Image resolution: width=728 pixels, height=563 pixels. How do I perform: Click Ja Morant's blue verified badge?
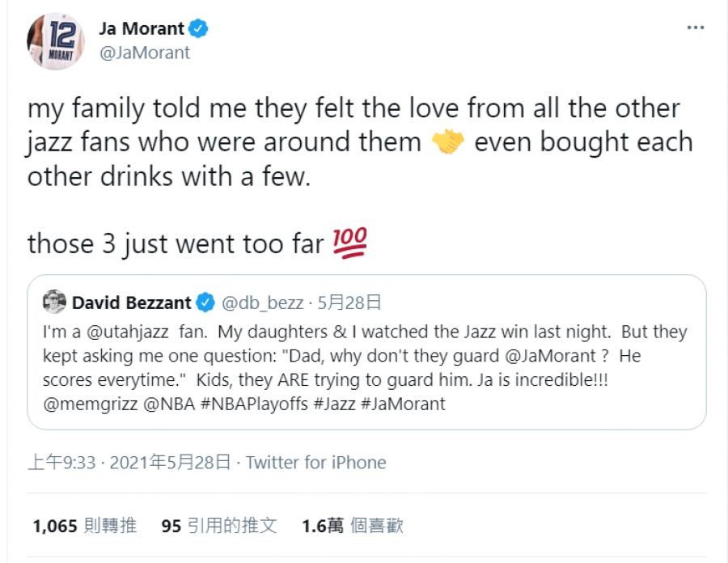click(198, 29)
